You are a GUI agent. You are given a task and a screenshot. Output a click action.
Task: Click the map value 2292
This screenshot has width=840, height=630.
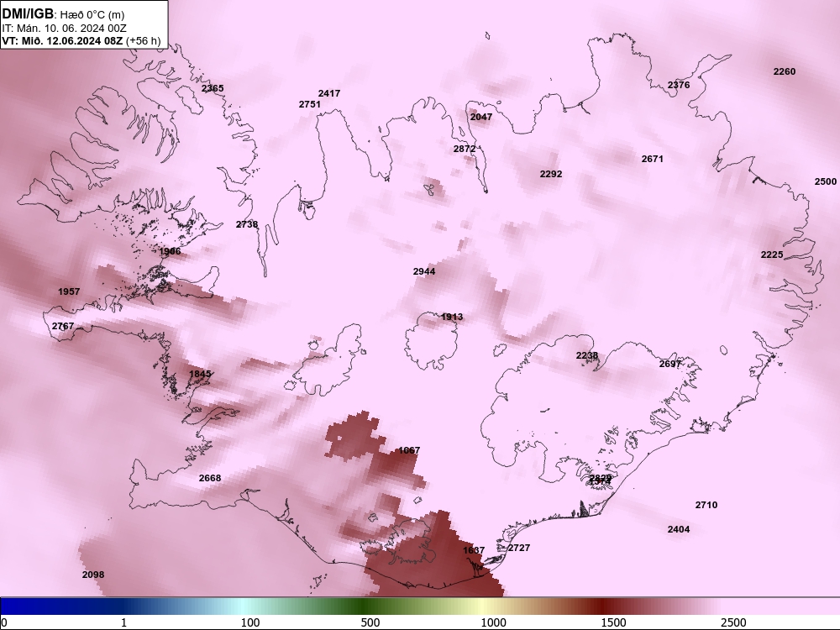click(x=551, y=174)
